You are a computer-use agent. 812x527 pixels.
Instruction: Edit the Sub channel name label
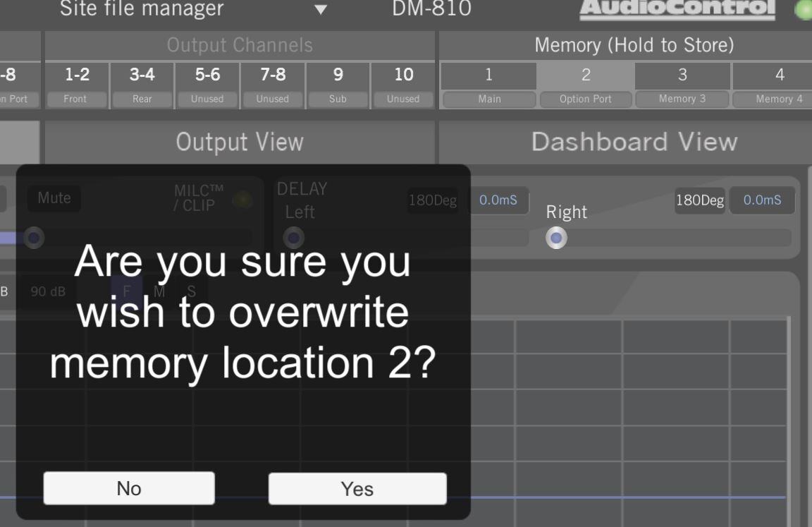point(338,99)
